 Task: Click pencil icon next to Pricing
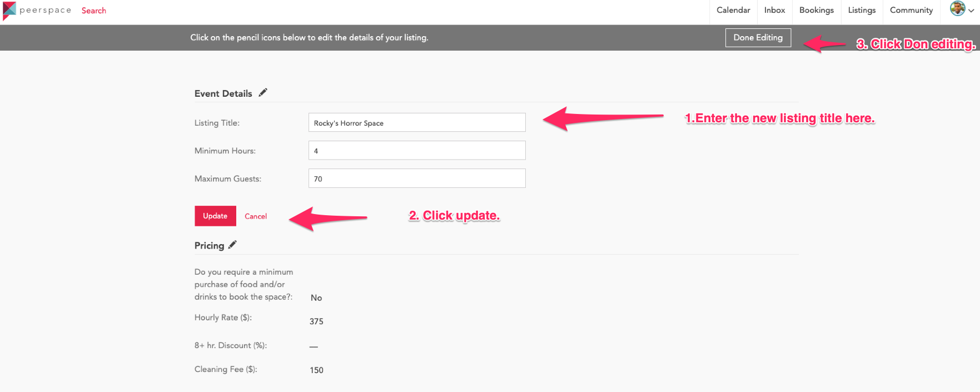tap(232, 245)
